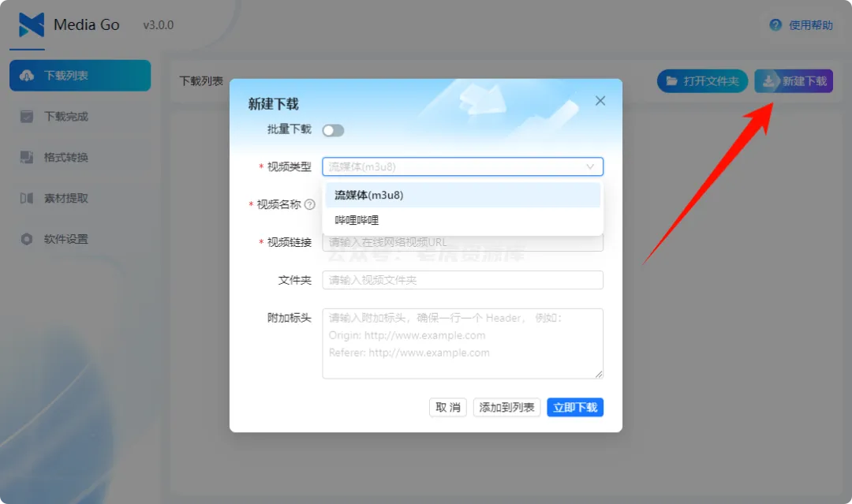Select 流媒体(m3u8) from dropdown list
The width and height of the screenshot is (852, 504).
(x=463, y=195)
